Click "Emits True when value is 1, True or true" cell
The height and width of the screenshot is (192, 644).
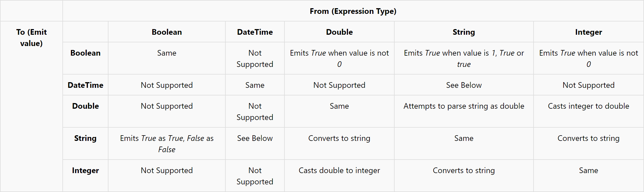tap(464, 58)
